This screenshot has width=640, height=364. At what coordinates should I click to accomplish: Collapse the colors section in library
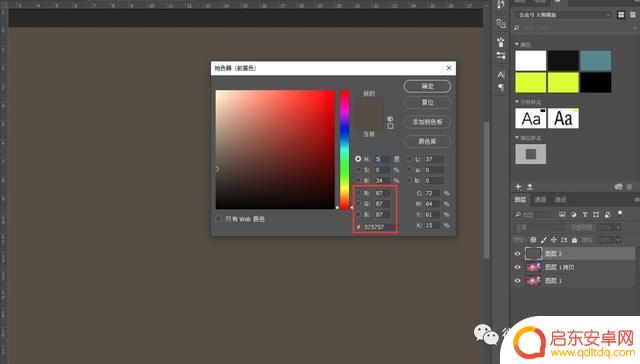[517, 44]
